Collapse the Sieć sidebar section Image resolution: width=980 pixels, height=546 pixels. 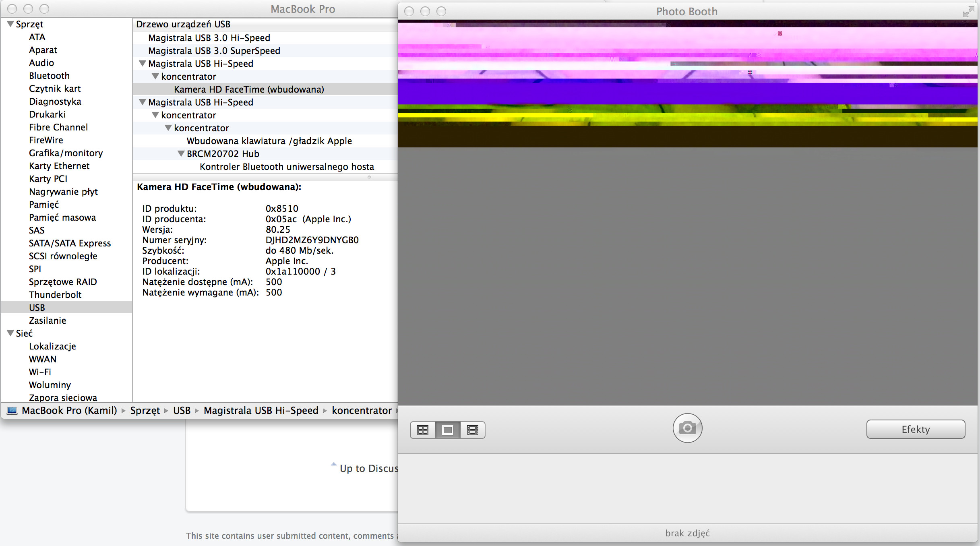[x=10, y=333]
